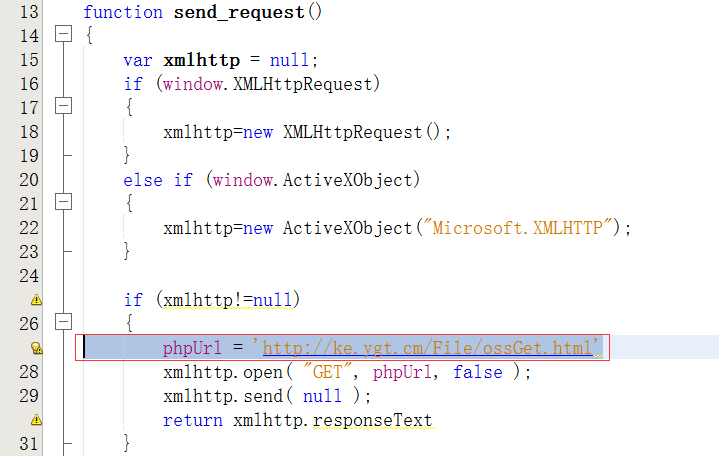Click line number 13 in the gutter
Screen dimensions: 719x456
click(x=29, y=12)
